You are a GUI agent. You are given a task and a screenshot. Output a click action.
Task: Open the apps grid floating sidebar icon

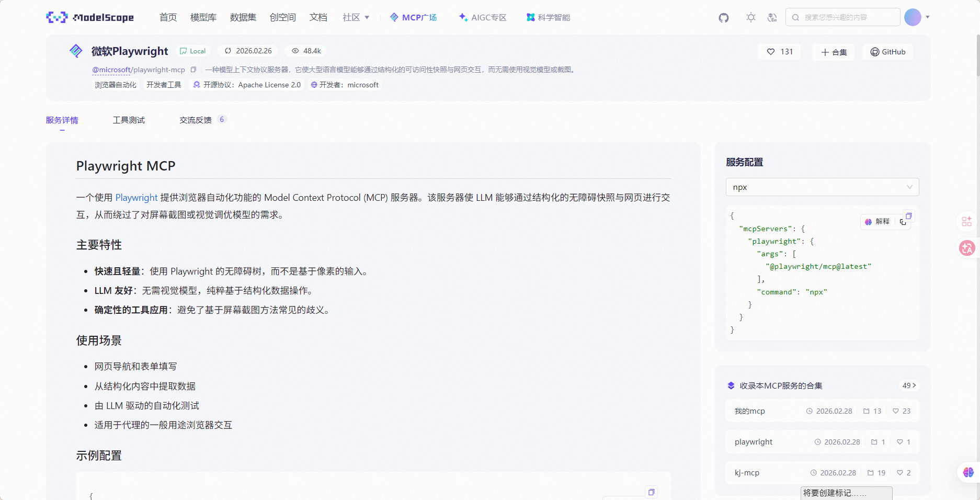point(967,222)
